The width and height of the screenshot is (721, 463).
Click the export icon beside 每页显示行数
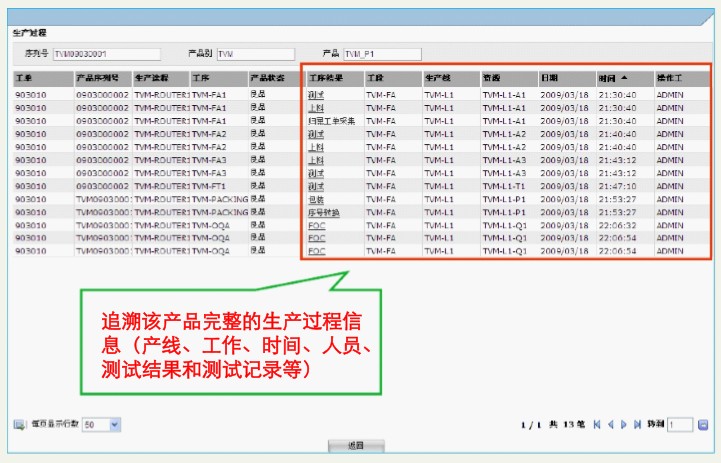(x=20, y=424)
